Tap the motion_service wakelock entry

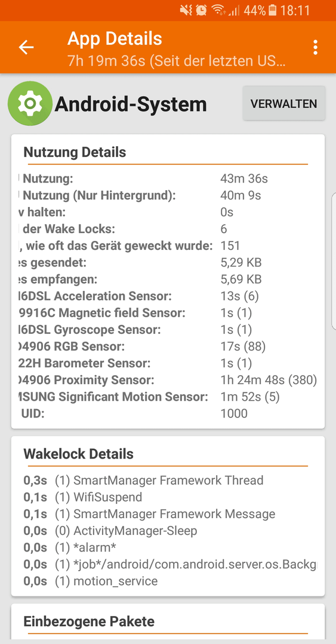91,581
